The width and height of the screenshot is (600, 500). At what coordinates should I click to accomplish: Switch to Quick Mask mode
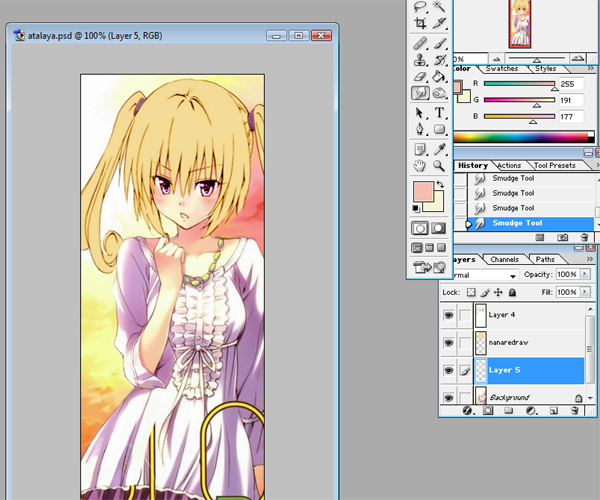pyautogui.click(x=439, y=228)
